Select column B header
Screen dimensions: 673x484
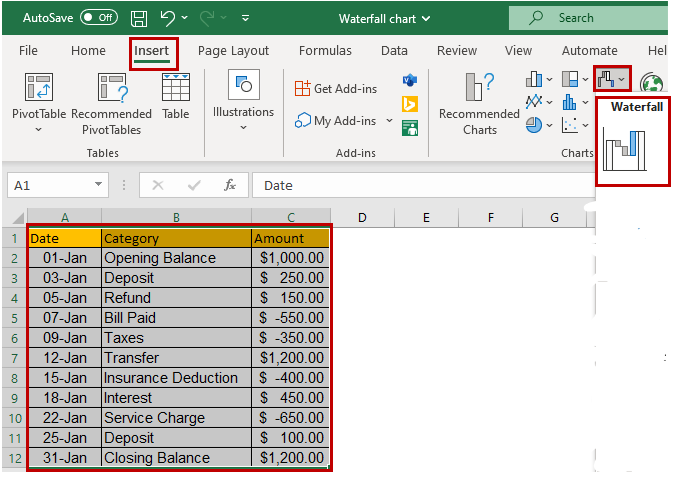click(176, 218)
